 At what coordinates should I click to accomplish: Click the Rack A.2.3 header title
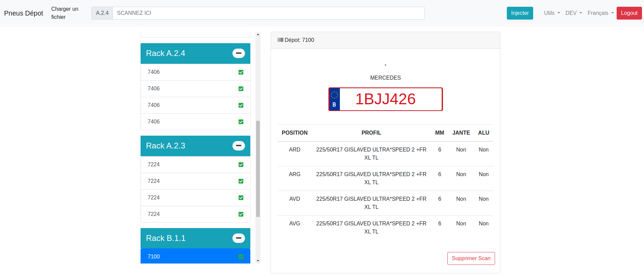click(166, 146)
